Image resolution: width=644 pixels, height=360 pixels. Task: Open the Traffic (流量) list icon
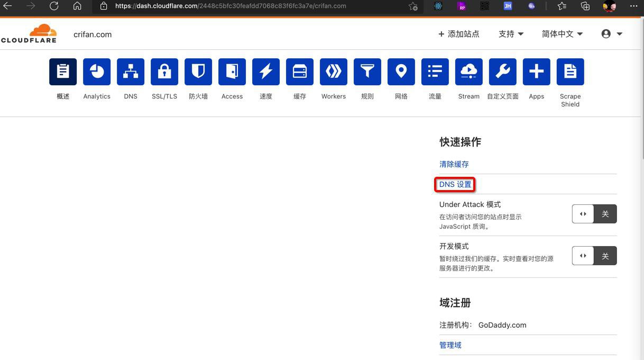tap(435, 71)
